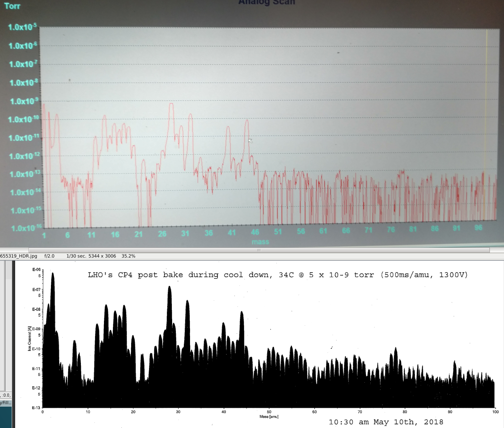The width and height of the screenshot is (504, 428).
Task: Click the 1.0x10-5 y-axis label
Action: 22,27
